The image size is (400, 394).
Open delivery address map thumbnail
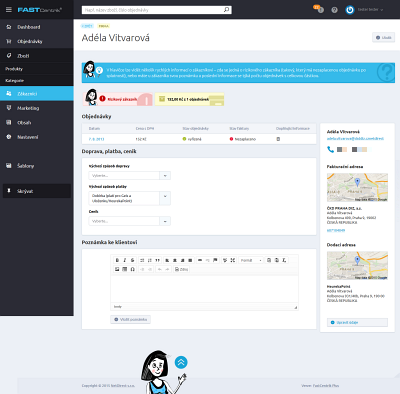point(357,265)
